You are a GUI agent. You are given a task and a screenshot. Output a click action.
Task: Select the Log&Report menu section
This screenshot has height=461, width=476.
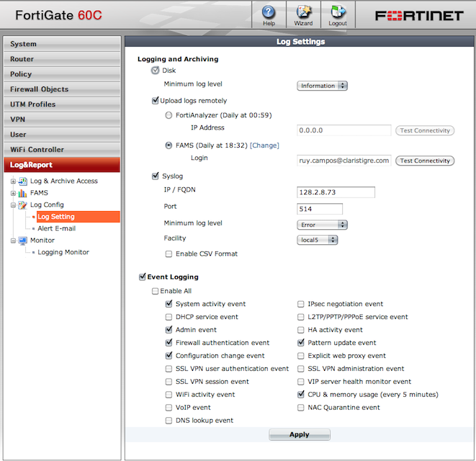[62, 165]
